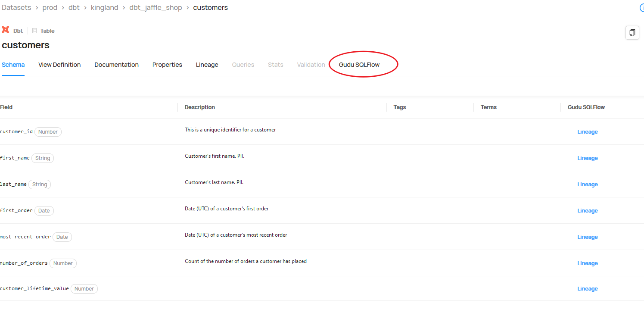
Task: Click the Table type icon next to Dbt
Action: click(34, 31)
